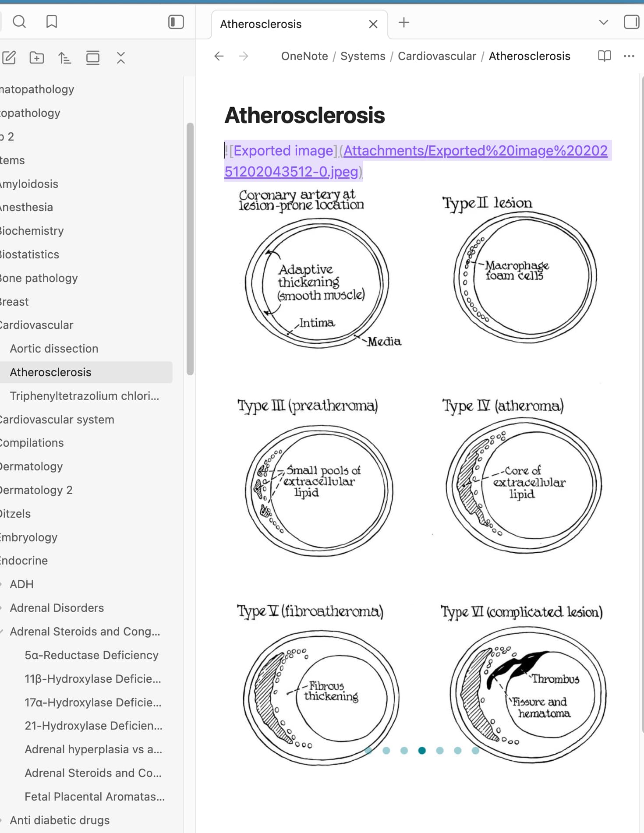Create a new folder
Viewport: 644px width, 833px height.
[x=37, y=58]
